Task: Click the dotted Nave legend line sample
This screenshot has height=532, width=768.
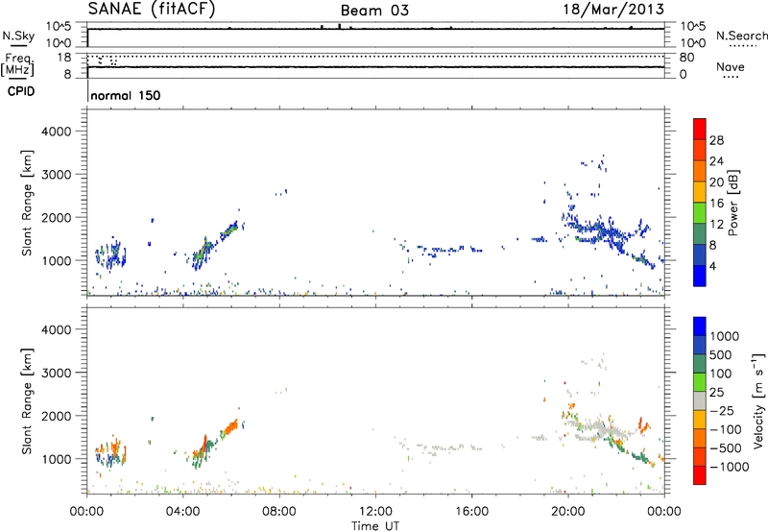Action: click(x=731, y=78)
